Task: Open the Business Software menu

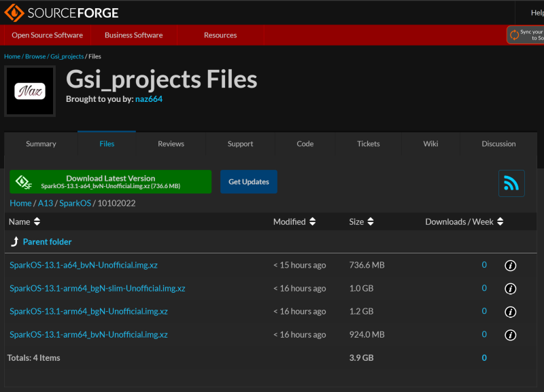Action: (133, 35)
